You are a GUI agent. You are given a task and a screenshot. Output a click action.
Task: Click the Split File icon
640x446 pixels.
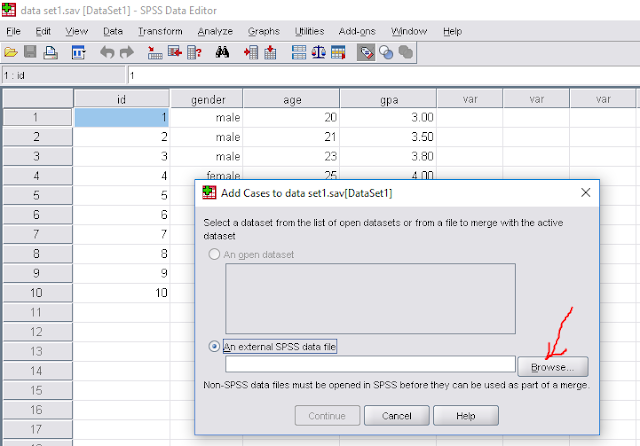point(299,53)
